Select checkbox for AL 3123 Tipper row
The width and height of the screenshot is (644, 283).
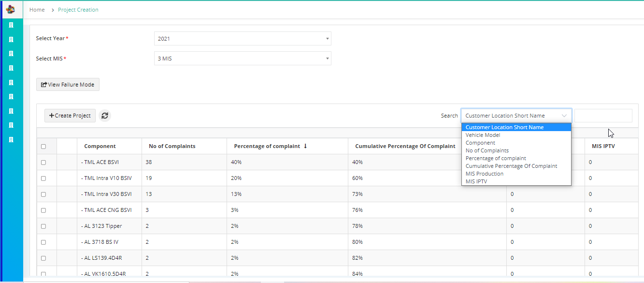[43, 226]
